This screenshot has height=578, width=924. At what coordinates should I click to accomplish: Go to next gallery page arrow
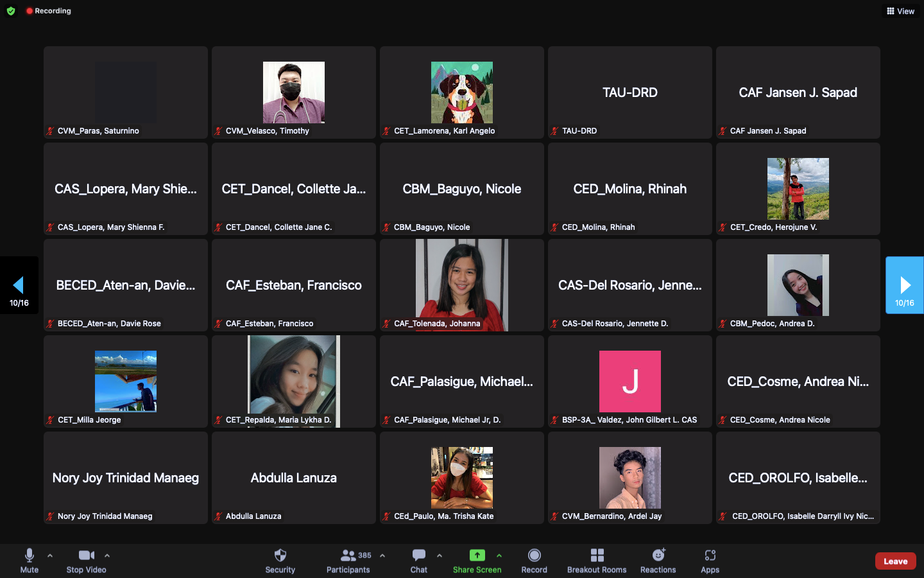[904, 285]
